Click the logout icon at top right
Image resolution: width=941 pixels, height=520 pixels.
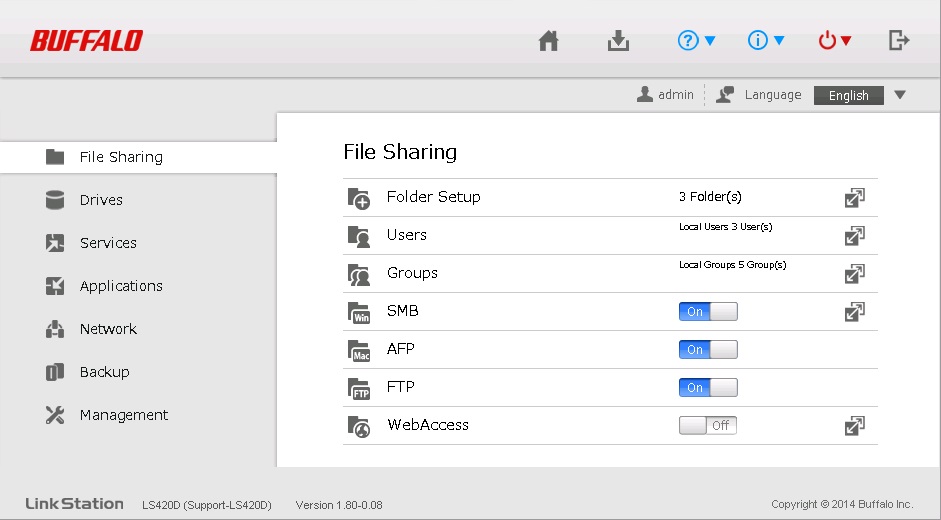tap(899, 41)
